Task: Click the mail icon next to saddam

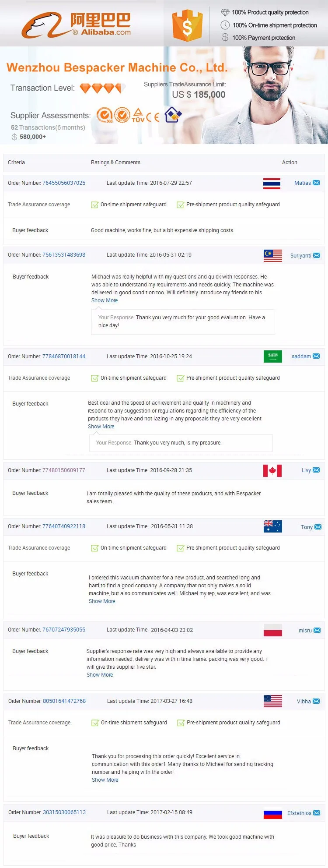Action: tap(316, 356)
